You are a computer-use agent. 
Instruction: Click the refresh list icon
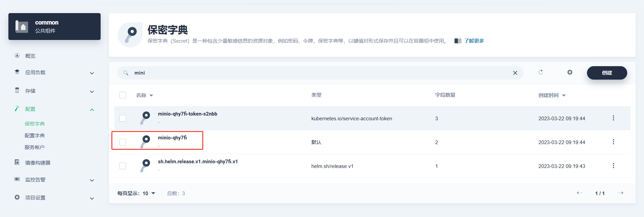[x=540, y=72]
